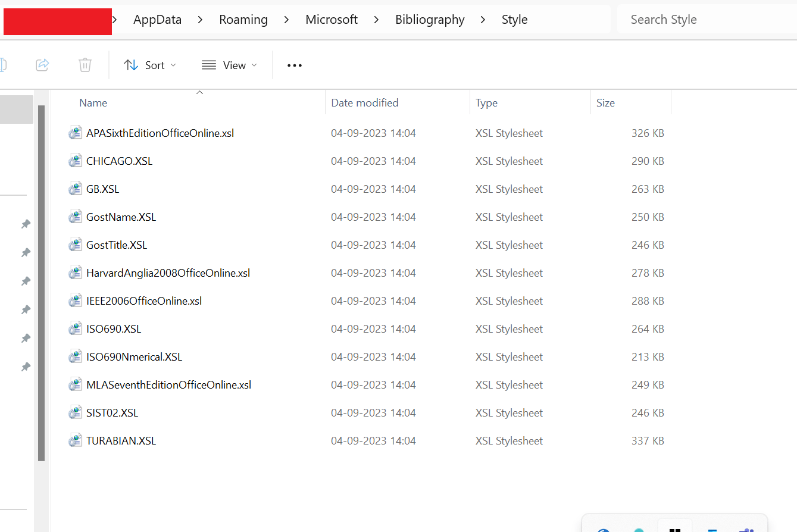
Task: Navigate to Microsoft in breadcrumb
Action: 332,20
